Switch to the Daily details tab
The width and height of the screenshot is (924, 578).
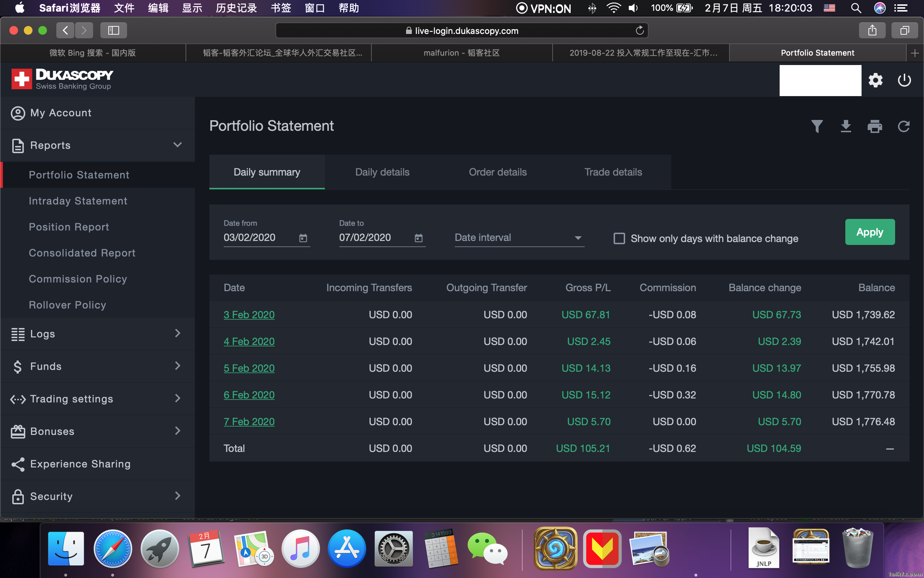382,172
